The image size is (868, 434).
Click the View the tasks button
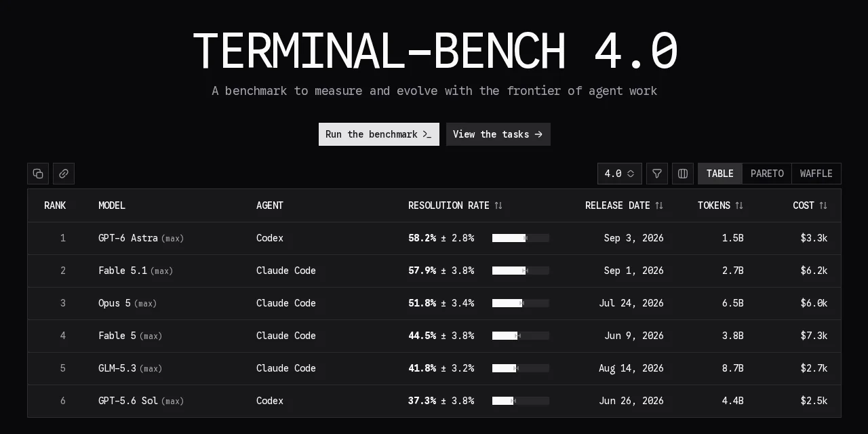[498, 134]
